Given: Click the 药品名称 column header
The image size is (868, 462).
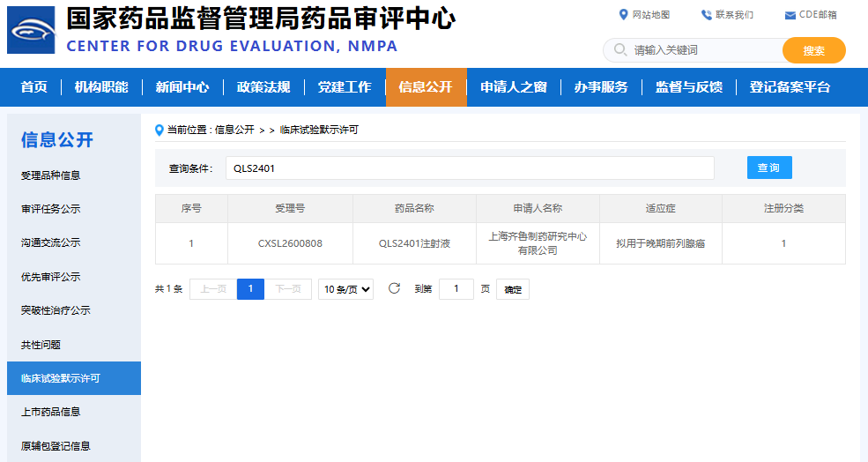Looking at the screenshot, I should click(414, 209).
